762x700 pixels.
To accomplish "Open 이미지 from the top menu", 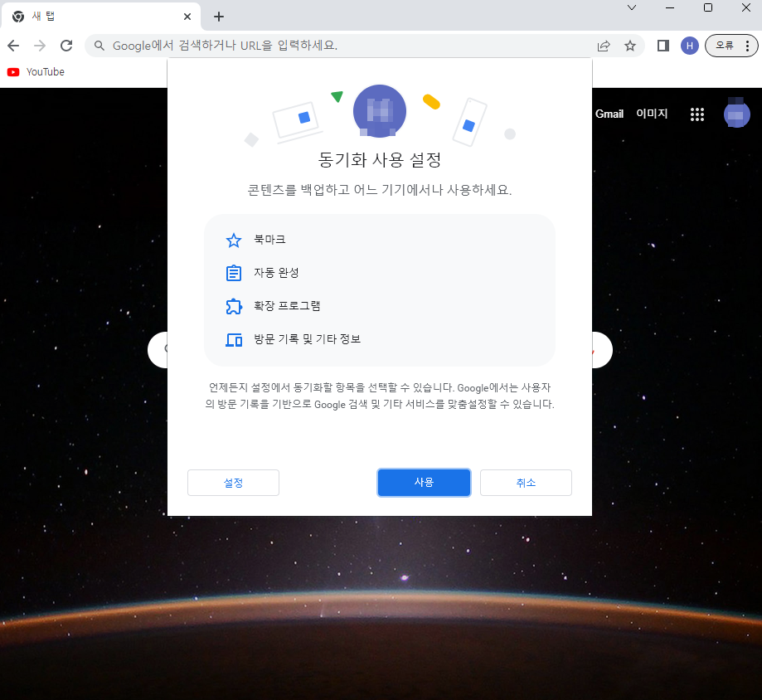I will [x=652, y=114].
